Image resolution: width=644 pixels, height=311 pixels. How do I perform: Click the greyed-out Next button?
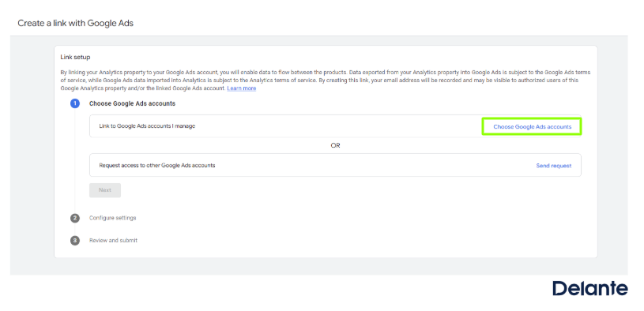coord(105,190)
